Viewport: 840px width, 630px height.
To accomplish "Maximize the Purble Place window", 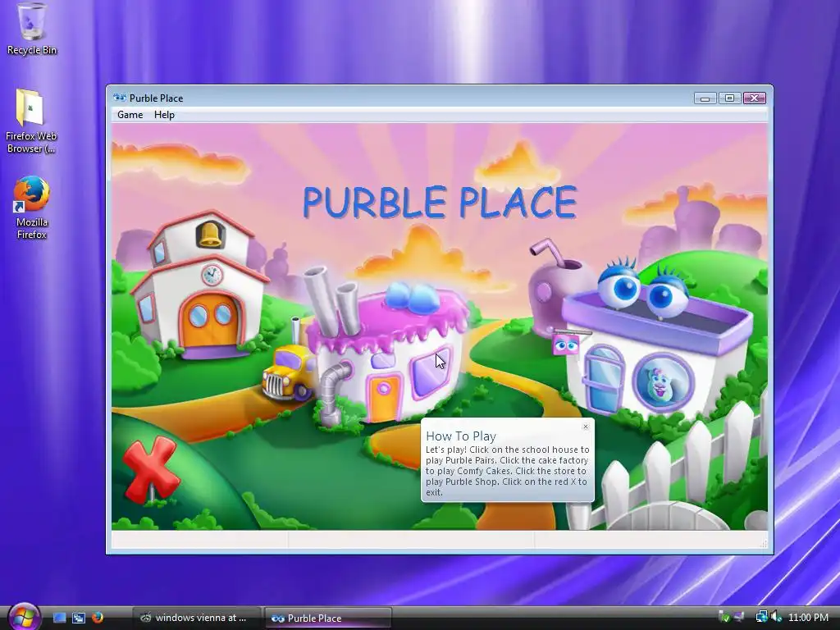I will tap(729, 98).
